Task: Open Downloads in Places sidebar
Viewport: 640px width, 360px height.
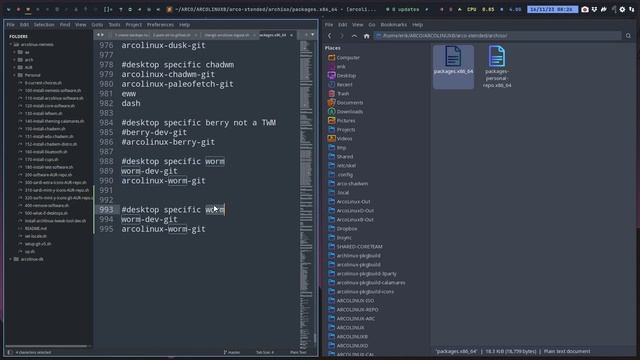Action: tap(349, 111)
